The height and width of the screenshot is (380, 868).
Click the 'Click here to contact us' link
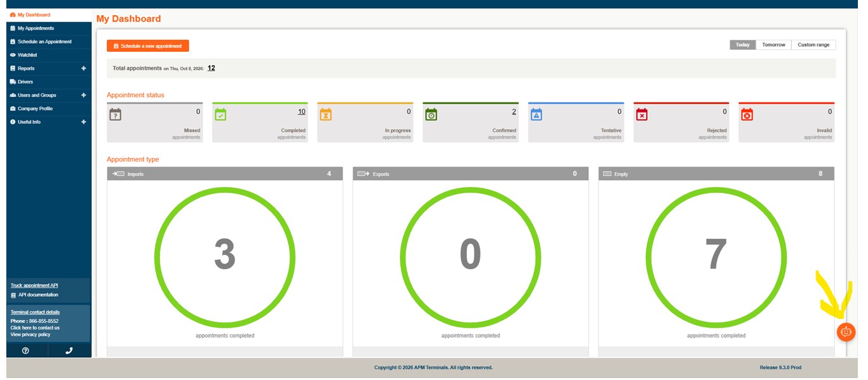(x=35, y=328)
